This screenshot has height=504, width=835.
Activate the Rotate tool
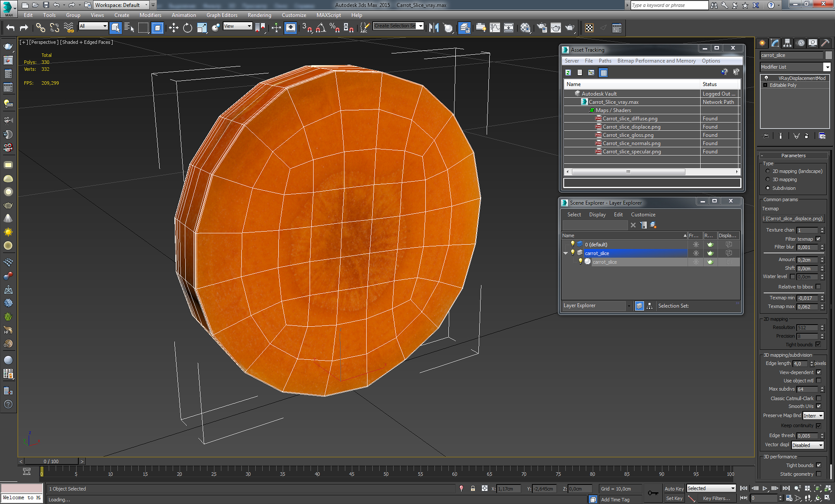pyautogui.click(x=187, y=28)
